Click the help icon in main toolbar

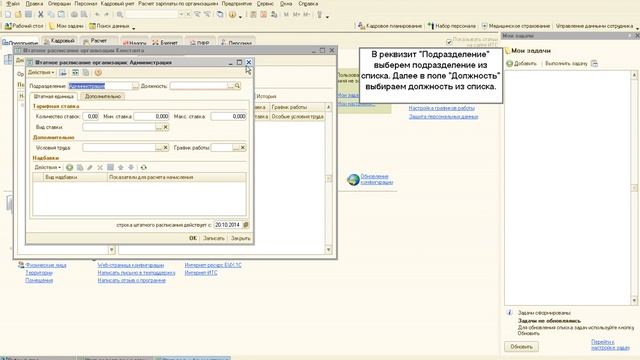[x=232, y=15]
